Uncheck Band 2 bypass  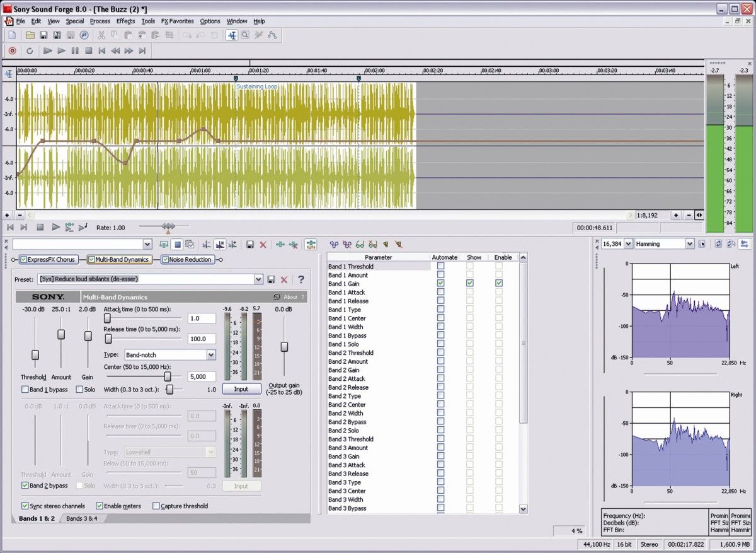point(25,486)
